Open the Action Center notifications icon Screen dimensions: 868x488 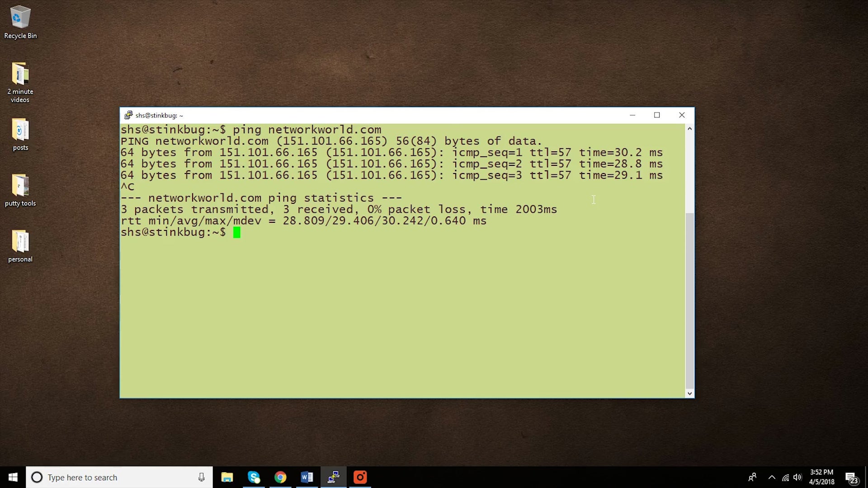[852, 478]
